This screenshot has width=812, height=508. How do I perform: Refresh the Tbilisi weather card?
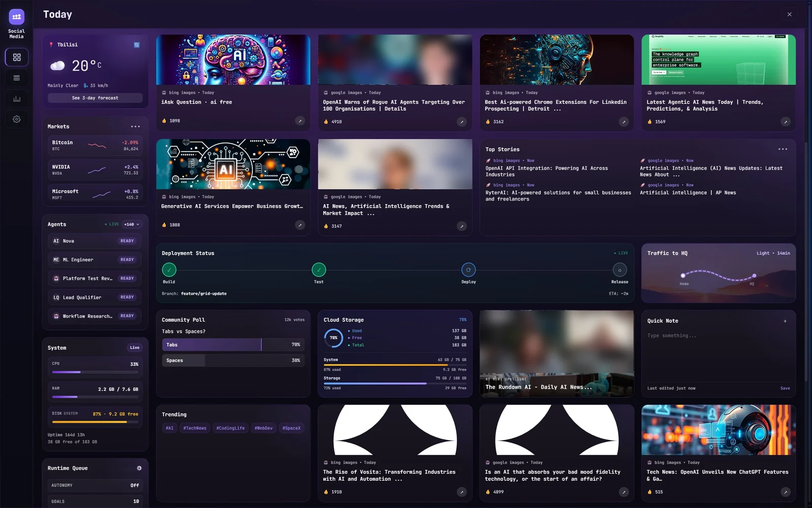[x=137, y=45]
